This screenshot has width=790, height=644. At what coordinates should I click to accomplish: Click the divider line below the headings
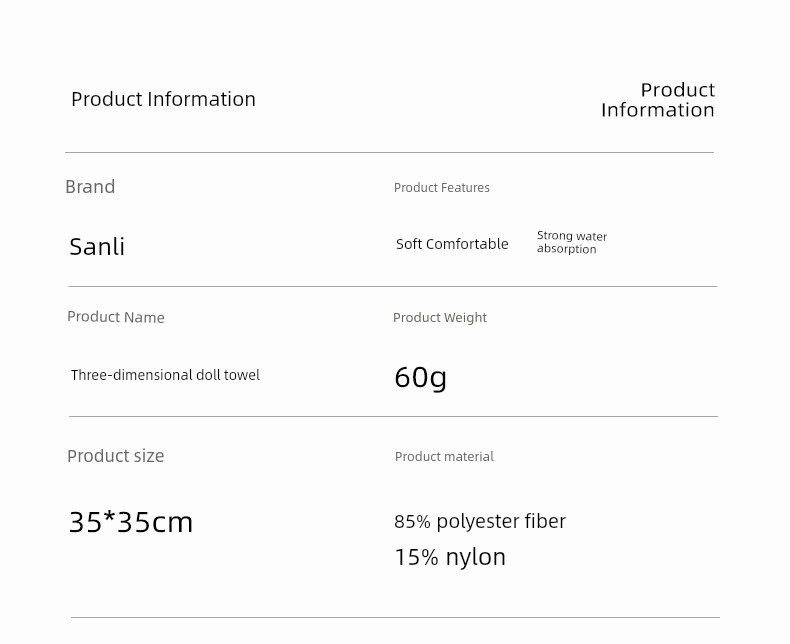(389, 152)
